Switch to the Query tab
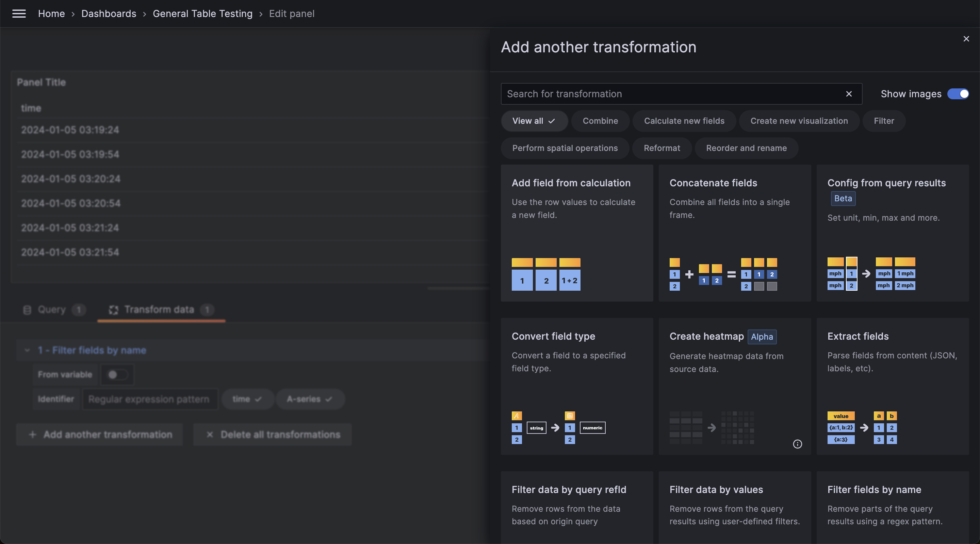Viewport: 980px width, 544px height. point(52,310)
